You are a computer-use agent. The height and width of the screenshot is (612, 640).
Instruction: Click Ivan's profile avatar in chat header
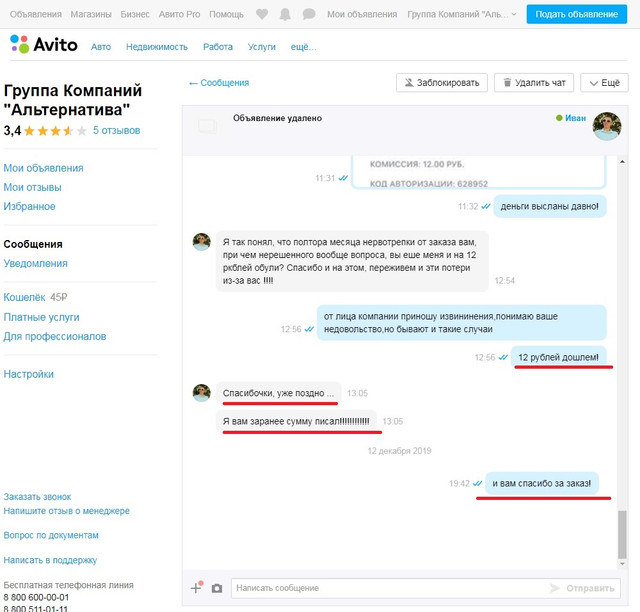pyautogui.click(x=607, y=126)
